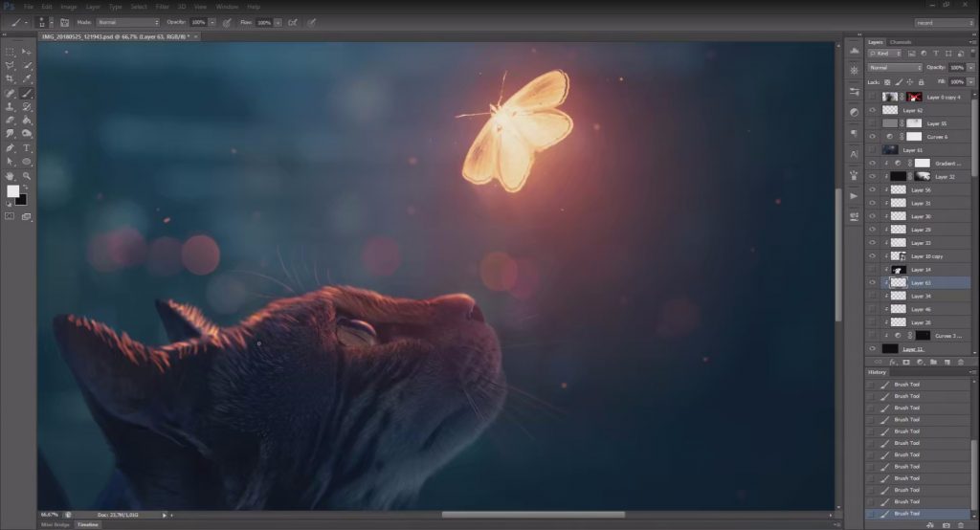Hide Layer 56 visibility eye
This screenshot has width=980, height=530.
point(873,189)
